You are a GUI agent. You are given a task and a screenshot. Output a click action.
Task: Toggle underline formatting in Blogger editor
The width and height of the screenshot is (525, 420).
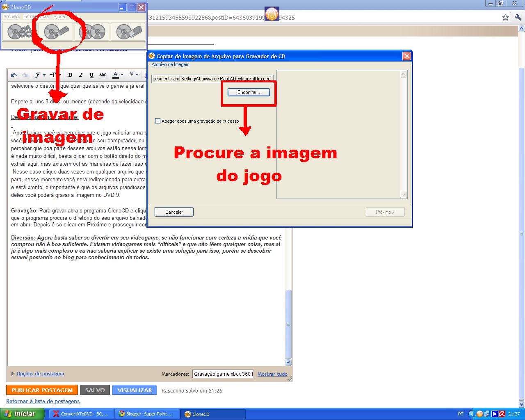pyautogui.click(x=91, y=75)
